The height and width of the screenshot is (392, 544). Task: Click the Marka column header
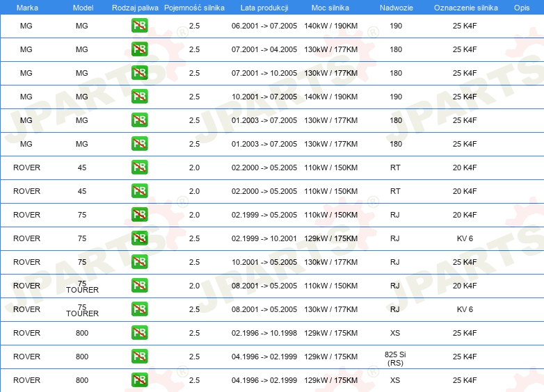click(x=27, y=7)
